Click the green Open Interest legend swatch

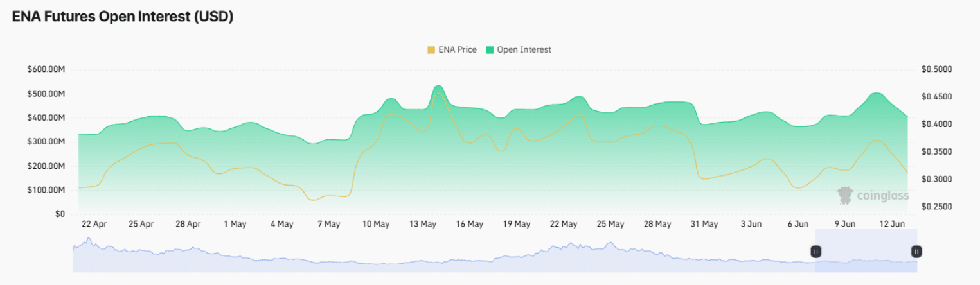coord(490,49)
